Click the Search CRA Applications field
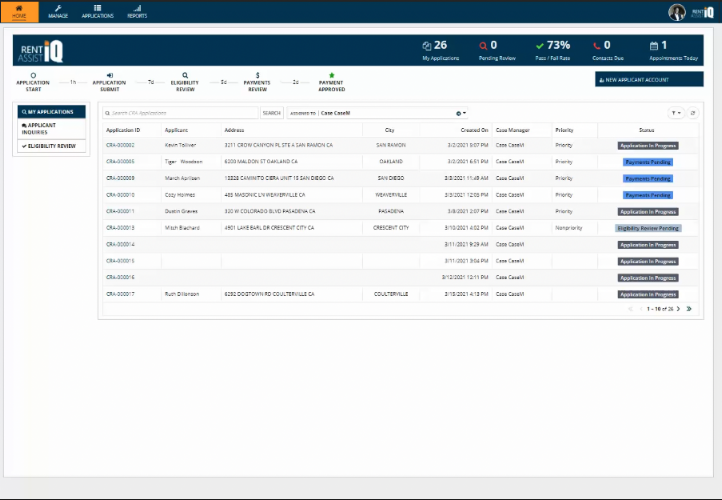Image resolution: width=722 pixels, height=500 pixels. click(180, 113)
